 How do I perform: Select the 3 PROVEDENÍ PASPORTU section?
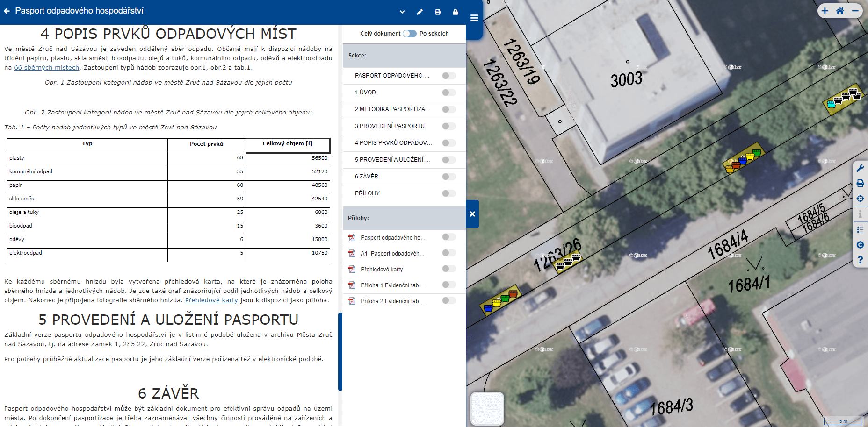pos(390,126)
